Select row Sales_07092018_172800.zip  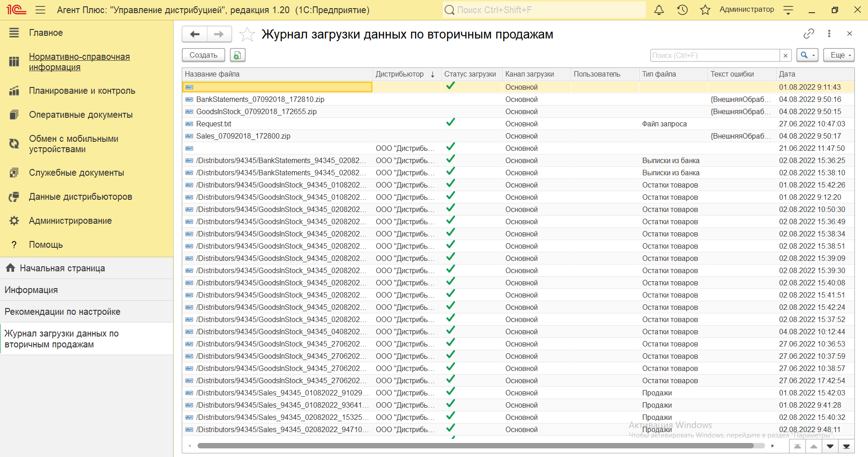pyautogui.click(x=518, y=136)
